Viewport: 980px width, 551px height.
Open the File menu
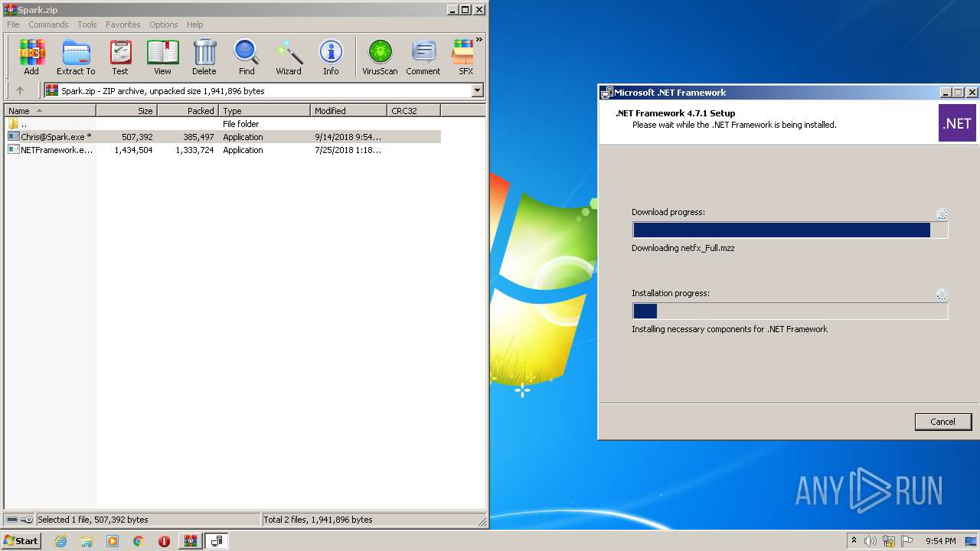14,24
